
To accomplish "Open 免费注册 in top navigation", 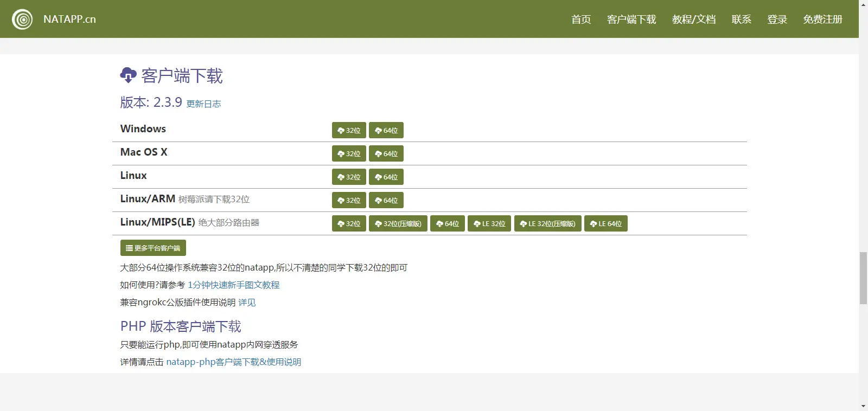I will (823, 20).
